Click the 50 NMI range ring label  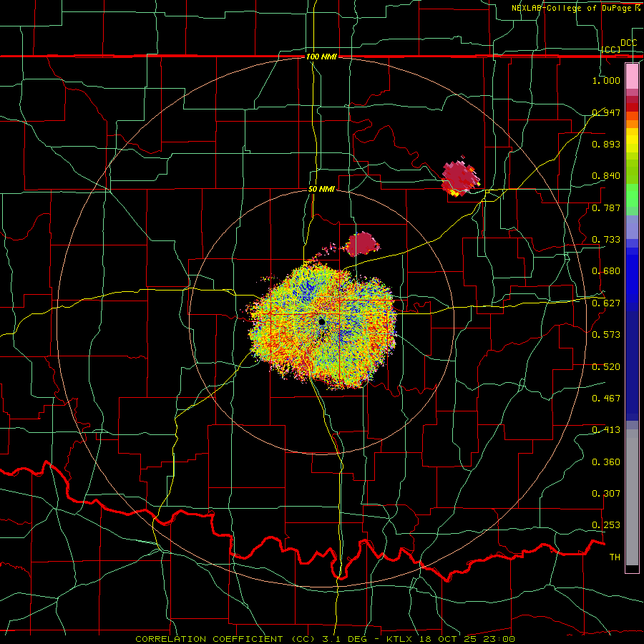pos(321,189)
